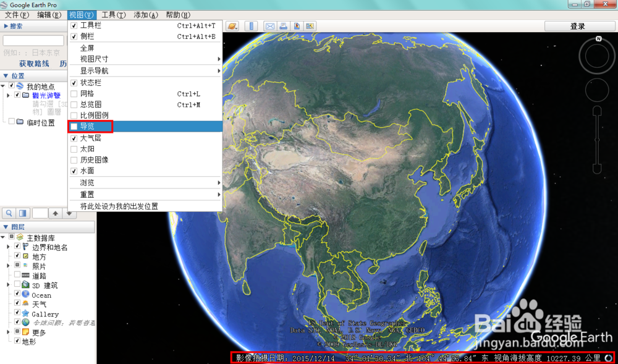Uncheck 大气层 in the View menu

145,138
